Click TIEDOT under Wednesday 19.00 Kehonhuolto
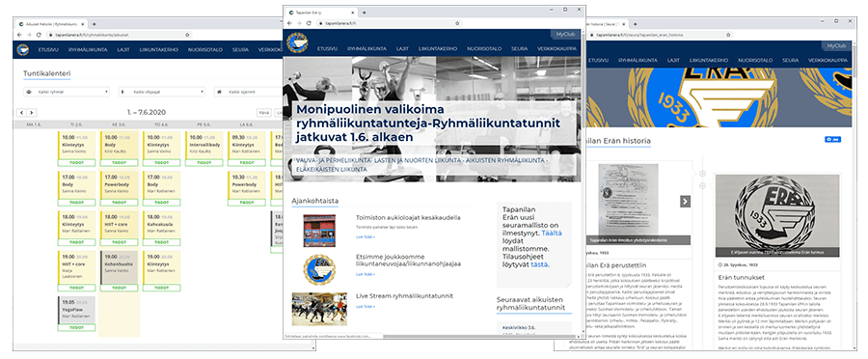The height and width of the screenshot is (359, 868). tap(119, 288)
